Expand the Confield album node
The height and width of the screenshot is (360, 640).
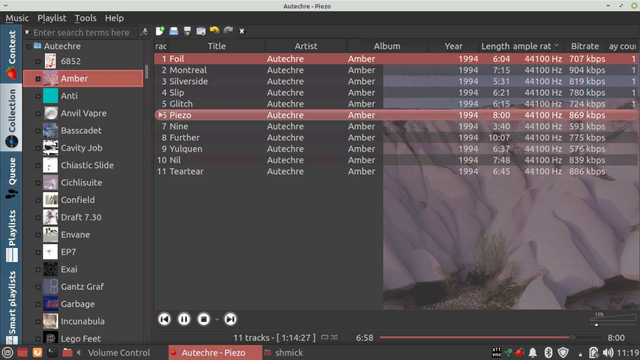tap(38, 200)
